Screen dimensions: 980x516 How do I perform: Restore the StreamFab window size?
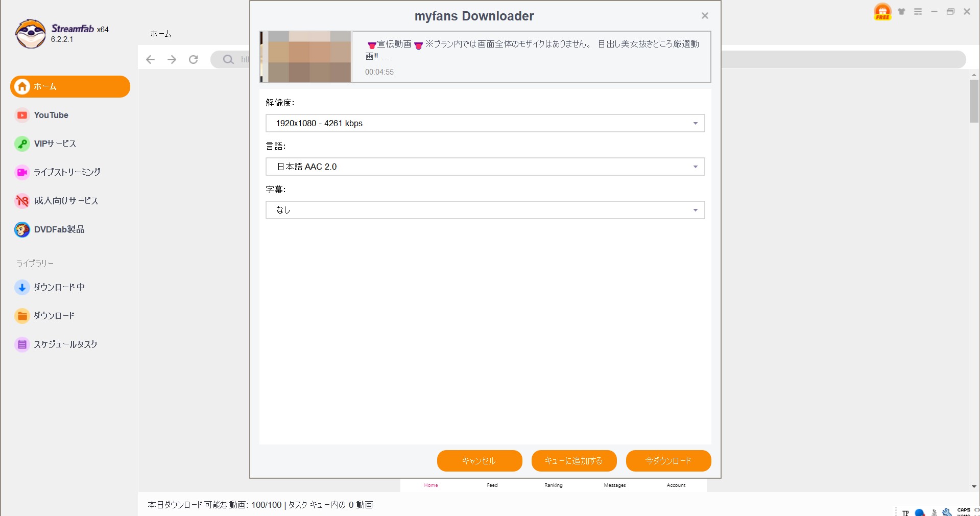(x=950, y=11)
